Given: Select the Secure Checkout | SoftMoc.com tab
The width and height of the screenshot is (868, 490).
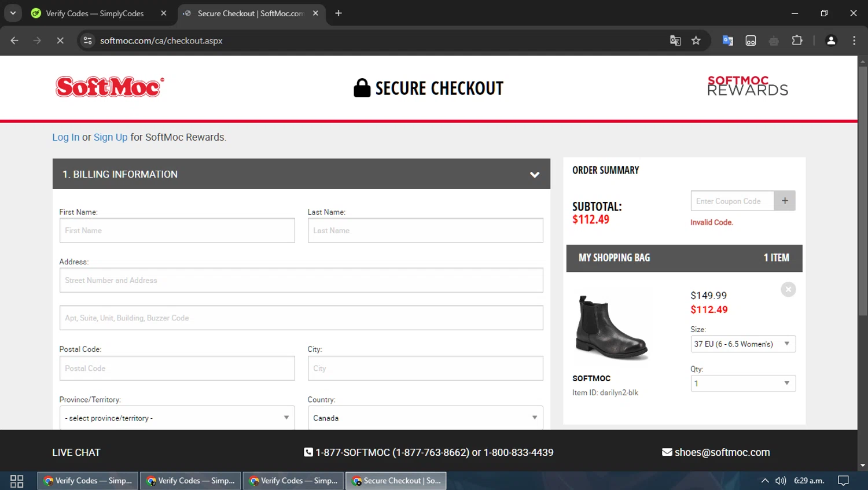Looking at the screenshot, I should coord(250,13).
